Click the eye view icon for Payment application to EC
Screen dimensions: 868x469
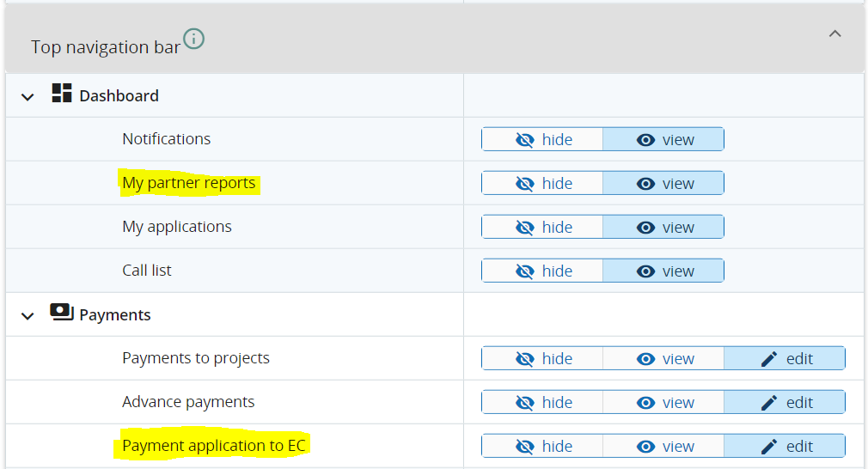point(646,447)
